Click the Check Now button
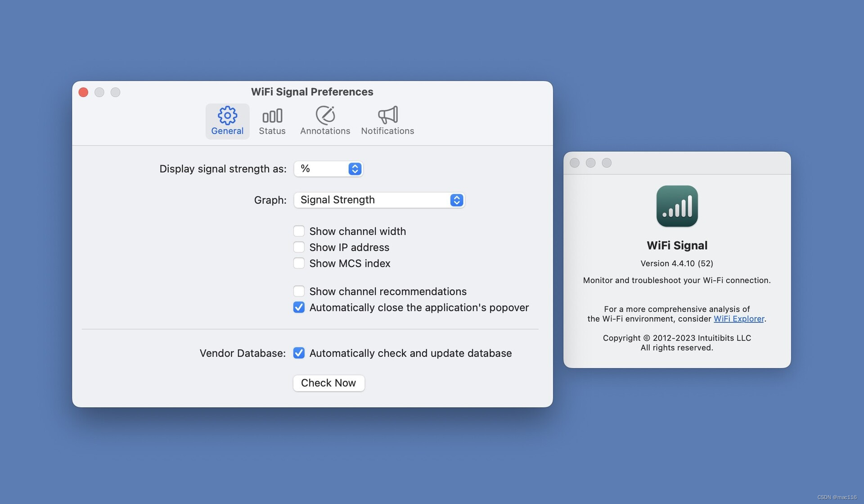Screen dimensions: 864x504 pyautogui.click(x=328, y=383)
